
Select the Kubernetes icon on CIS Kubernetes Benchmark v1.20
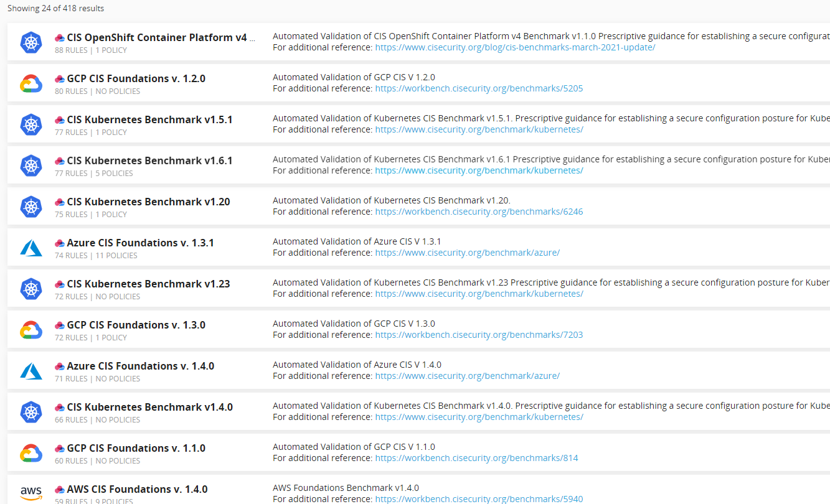tap(31, 207)
